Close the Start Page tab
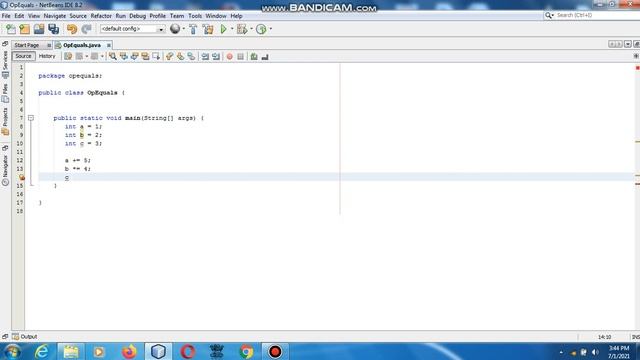Image resolution: width=640 pixels, height=360 pixels. pyautogui.click(x=49, y=45)
